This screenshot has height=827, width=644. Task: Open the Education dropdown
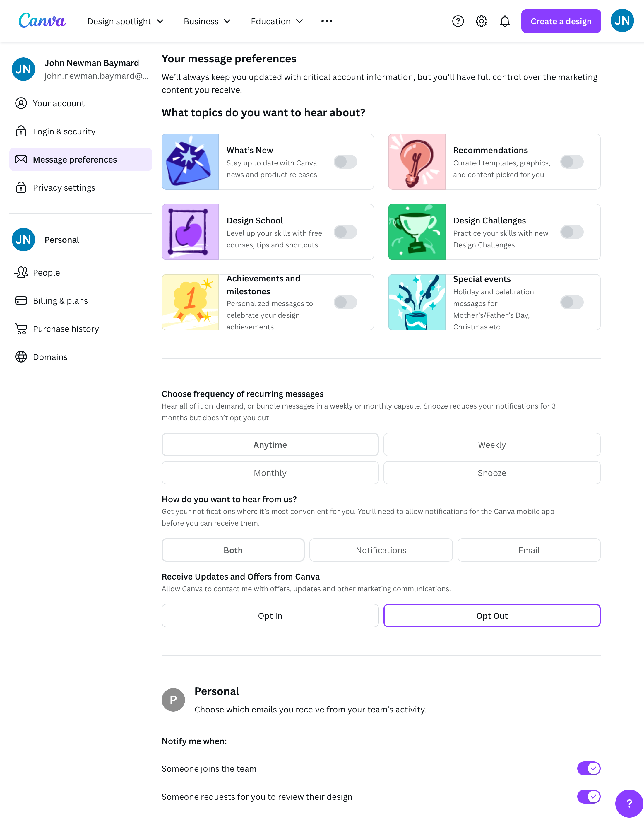tap(276, 21)
